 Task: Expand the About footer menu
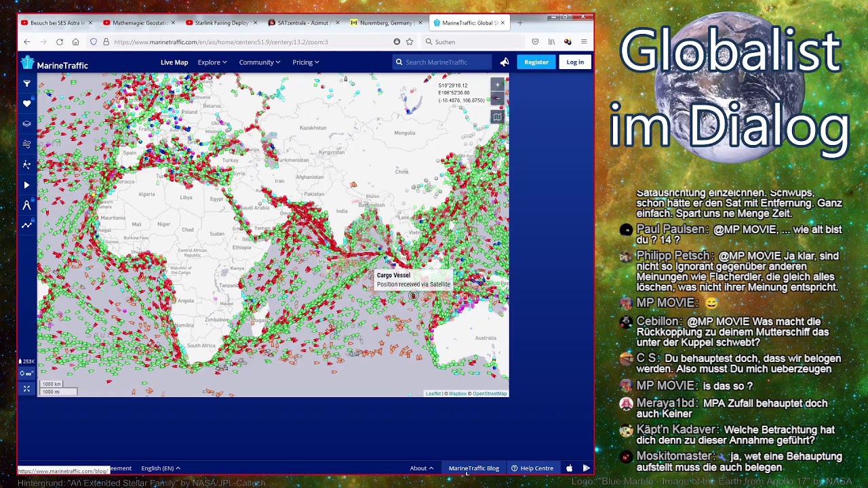(421, 468)
